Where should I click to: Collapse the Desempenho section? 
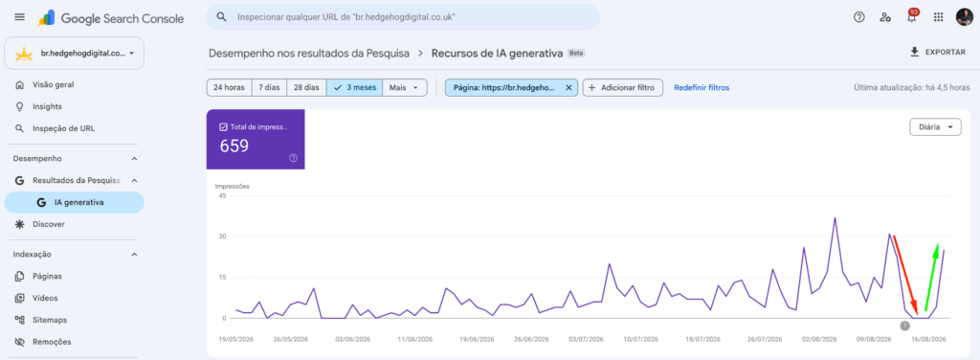click(134, 159)
